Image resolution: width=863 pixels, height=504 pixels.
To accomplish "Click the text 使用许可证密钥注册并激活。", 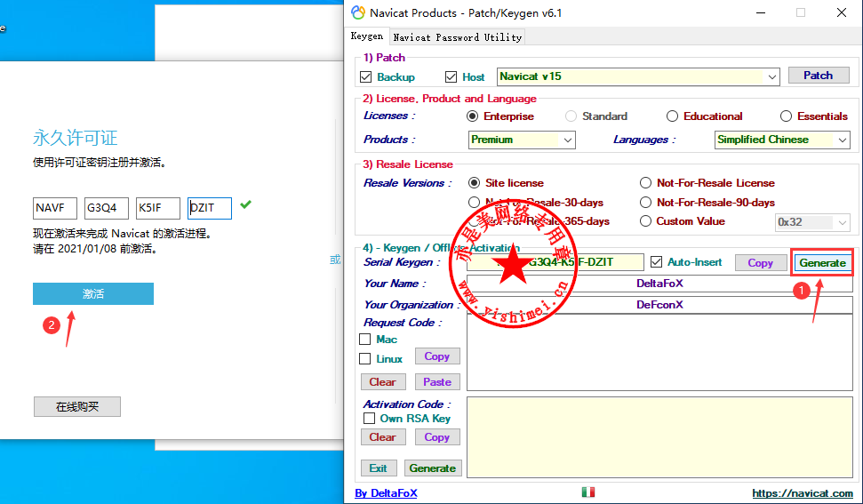I will [x=100, y=163].
